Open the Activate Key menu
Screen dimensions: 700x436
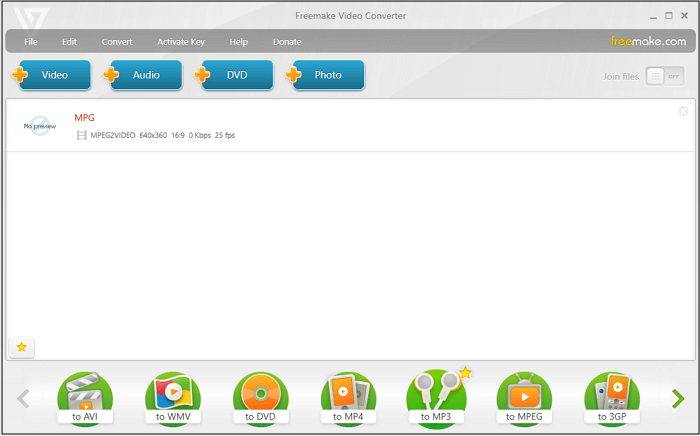[x=181, y=42]
